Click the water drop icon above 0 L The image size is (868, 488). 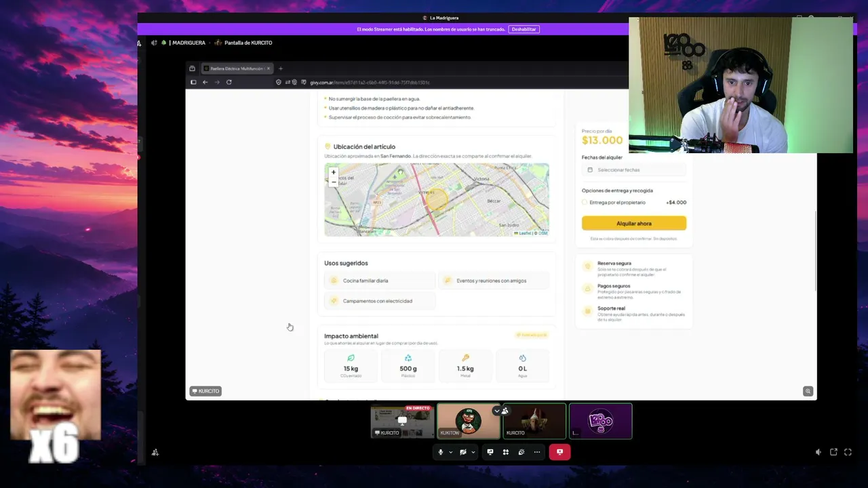(522, 358)
